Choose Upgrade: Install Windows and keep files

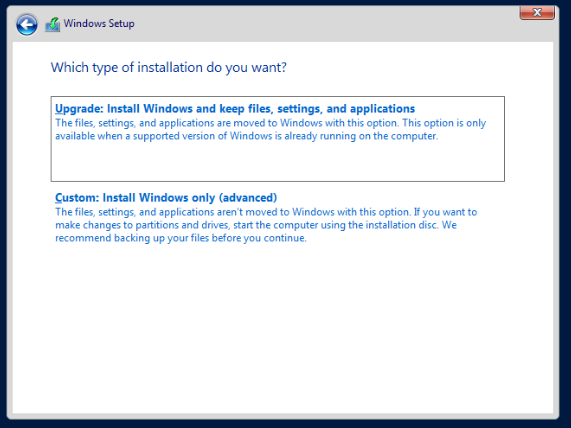pos(277,139)
